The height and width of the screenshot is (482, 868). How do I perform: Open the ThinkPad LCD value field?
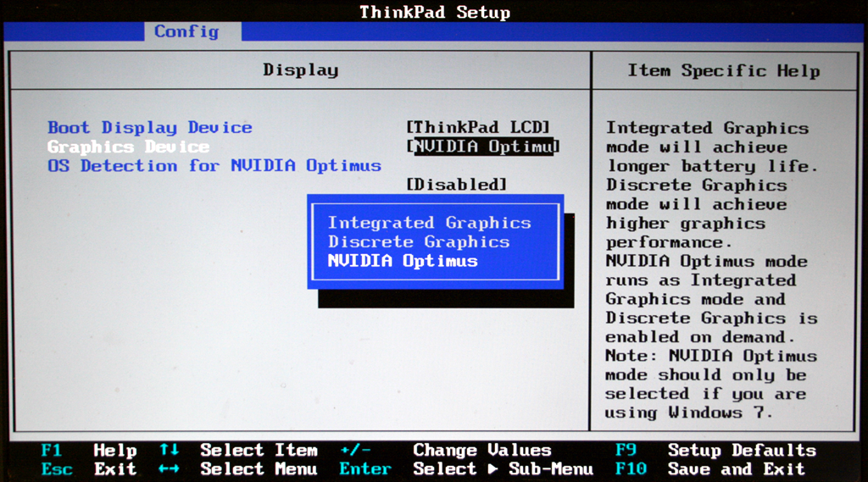(478, 127)
